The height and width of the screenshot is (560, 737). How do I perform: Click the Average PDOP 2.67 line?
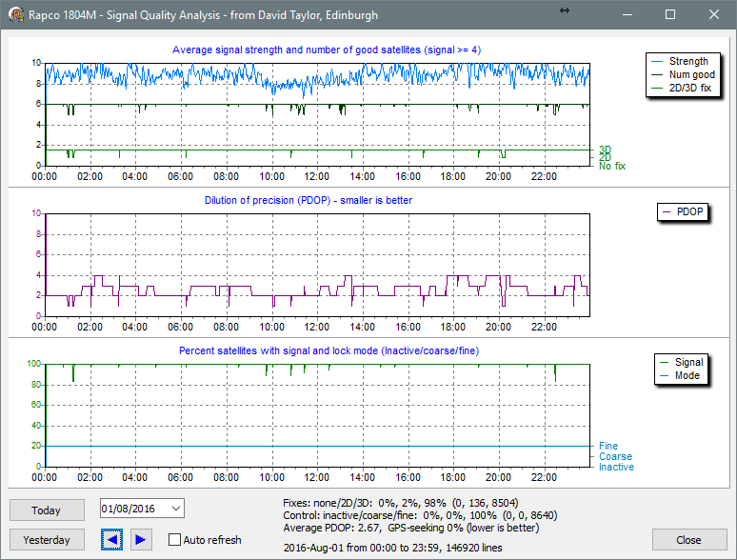point(411,528)
